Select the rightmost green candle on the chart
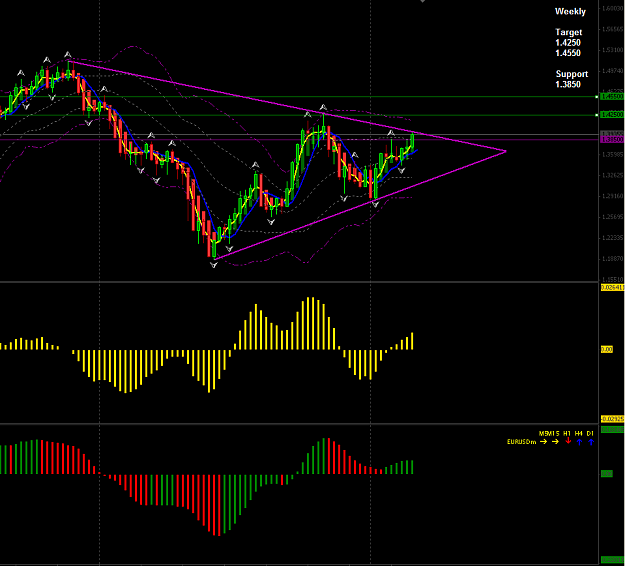625x566 pixels. click(412, 143)
